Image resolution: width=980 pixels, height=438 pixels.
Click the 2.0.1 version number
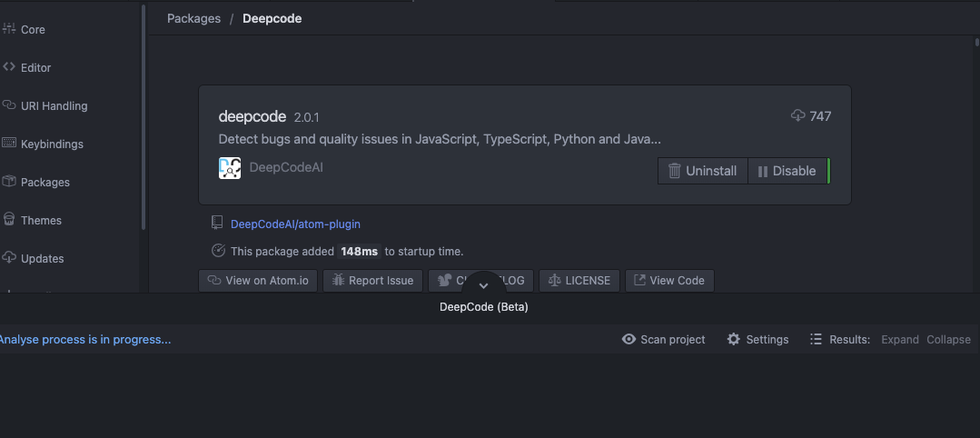[307, 117]
